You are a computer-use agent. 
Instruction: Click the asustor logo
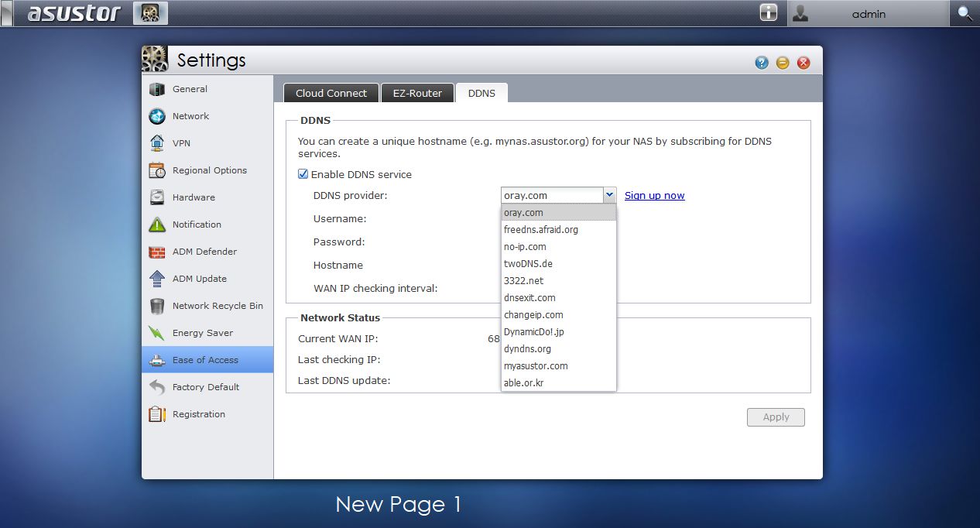(74, 13)
